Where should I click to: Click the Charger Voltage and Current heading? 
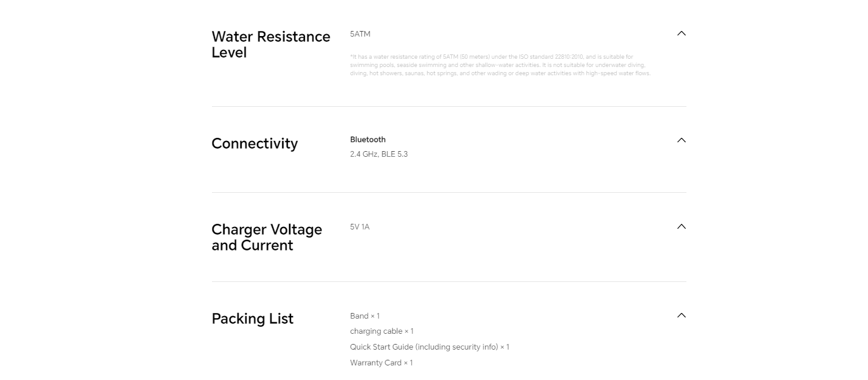266,237
